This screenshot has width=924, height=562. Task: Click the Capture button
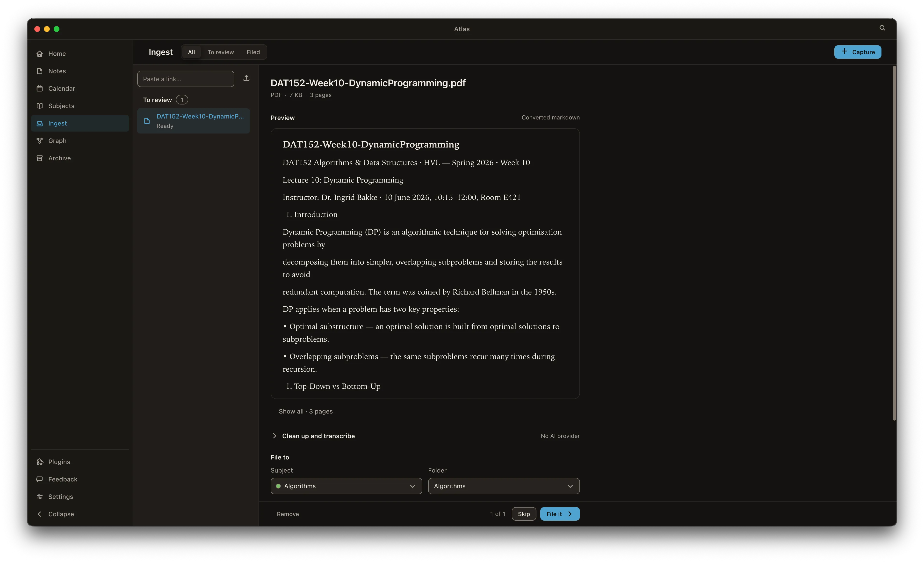click(858, 52)
